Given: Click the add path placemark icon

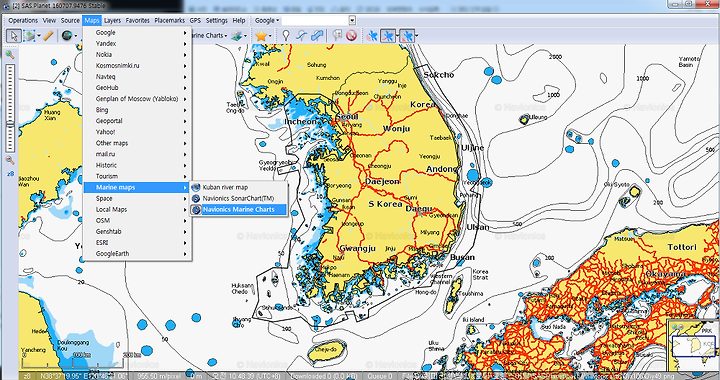Looking at the screenshot, I should (301, 35).
